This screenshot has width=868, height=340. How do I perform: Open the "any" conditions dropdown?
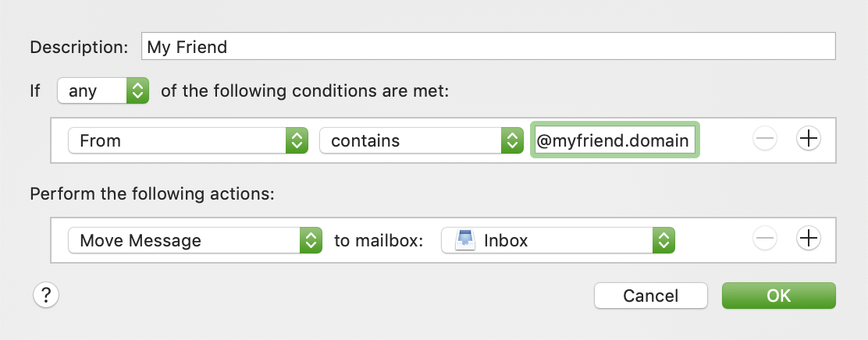tap(102, 91)
